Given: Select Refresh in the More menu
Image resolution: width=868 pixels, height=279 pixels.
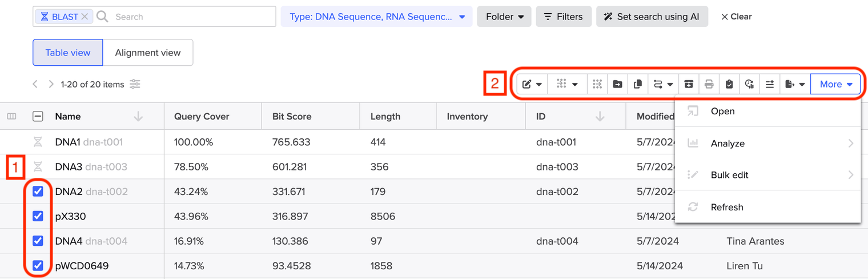Looking at the screenshot, I should (726, 207).
